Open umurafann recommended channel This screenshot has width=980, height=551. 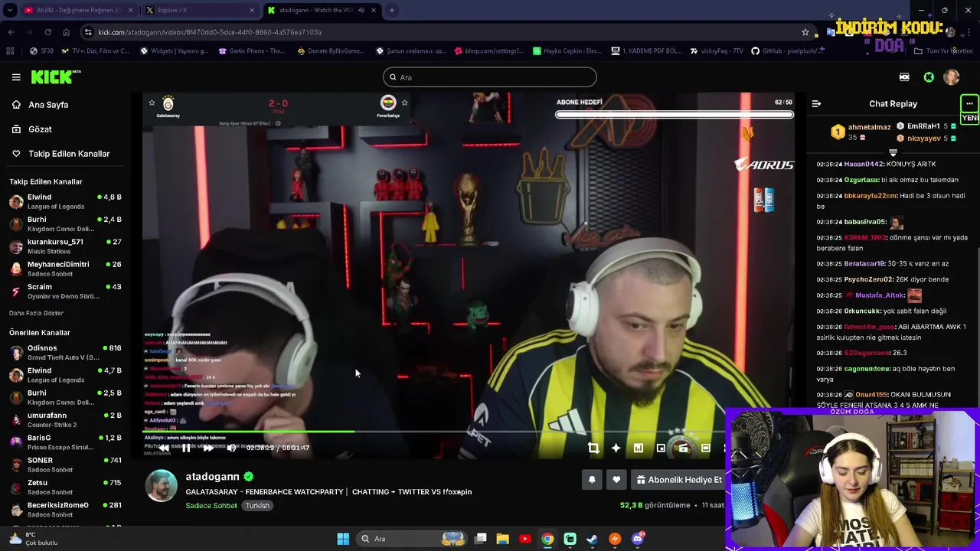65,420
